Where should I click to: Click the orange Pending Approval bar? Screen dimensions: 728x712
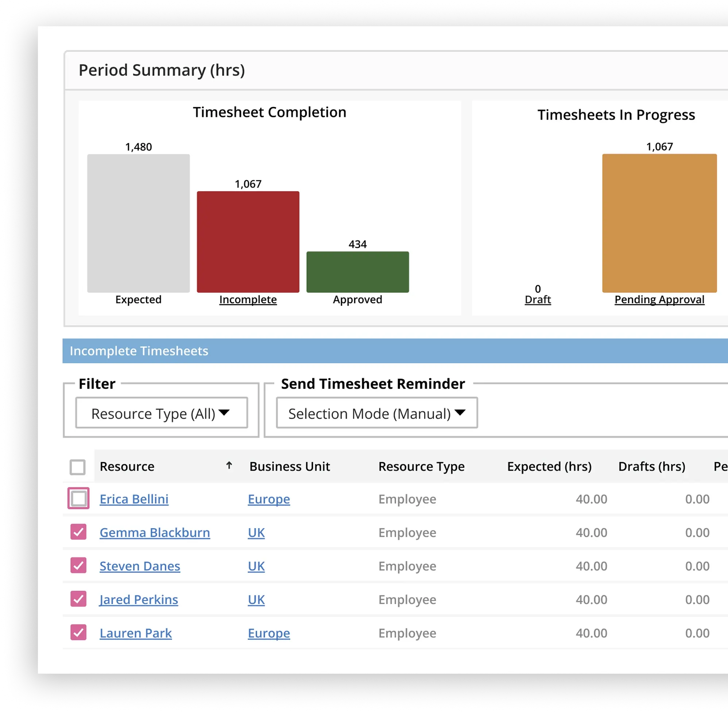659,222
